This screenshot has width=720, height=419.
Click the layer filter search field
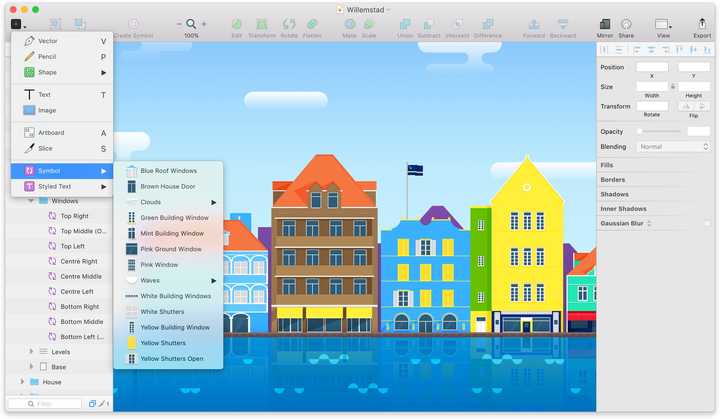45,404
